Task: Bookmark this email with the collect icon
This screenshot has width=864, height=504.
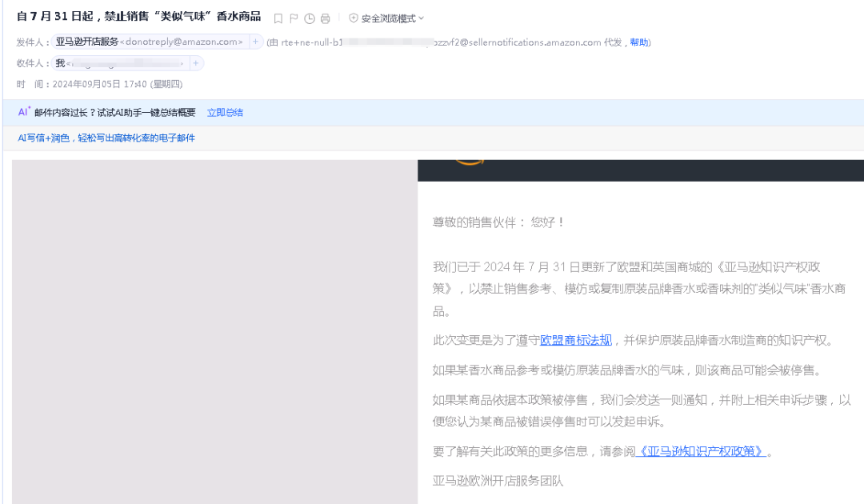Action: [278, 18]
